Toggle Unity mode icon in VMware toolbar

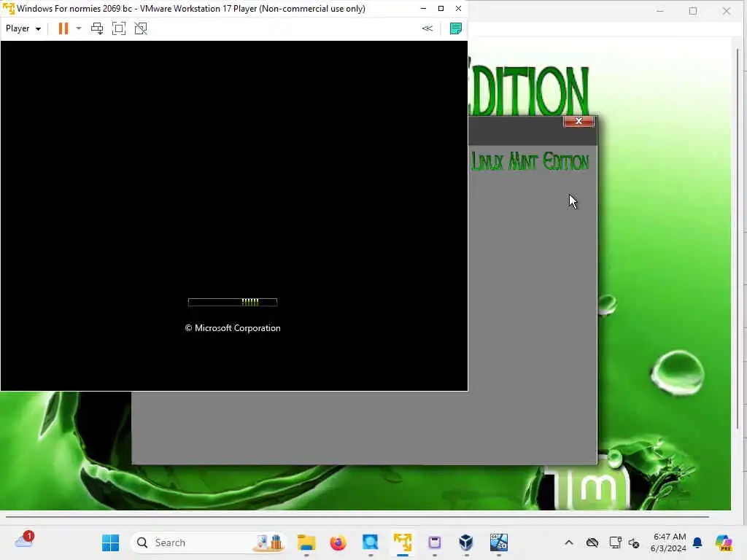click(141, 28)
